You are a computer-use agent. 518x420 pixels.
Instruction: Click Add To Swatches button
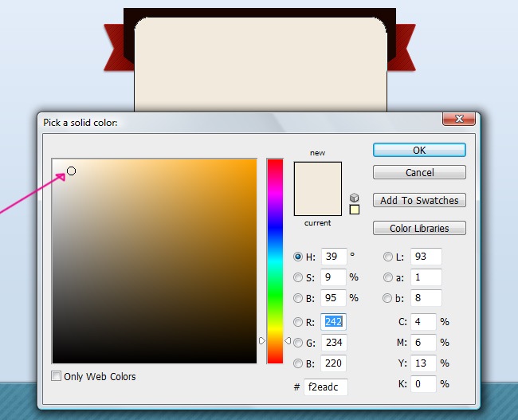point(419,200)
